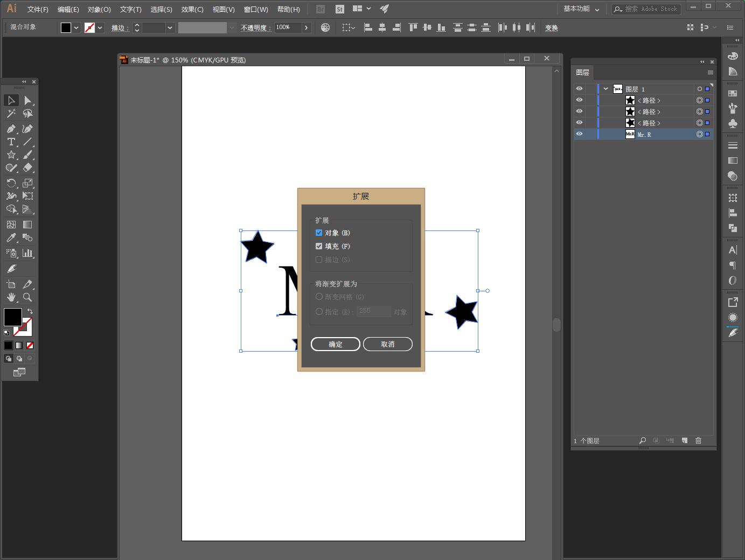Pick the Eyedropper tool
This screenshot has height=560, width=745.
point(11,238)
